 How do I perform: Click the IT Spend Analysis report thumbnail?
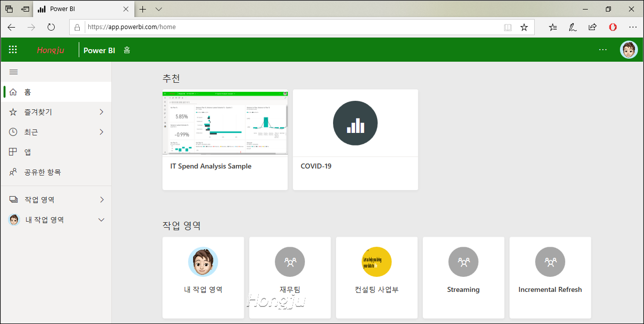pos(225,123)
